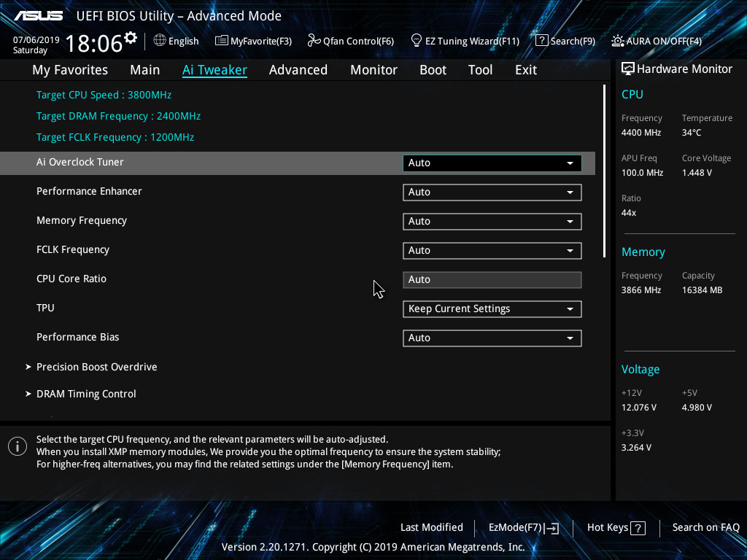Click Last Modified button
The width and height of the screenshot is (747, 560).
coord(432,528)
